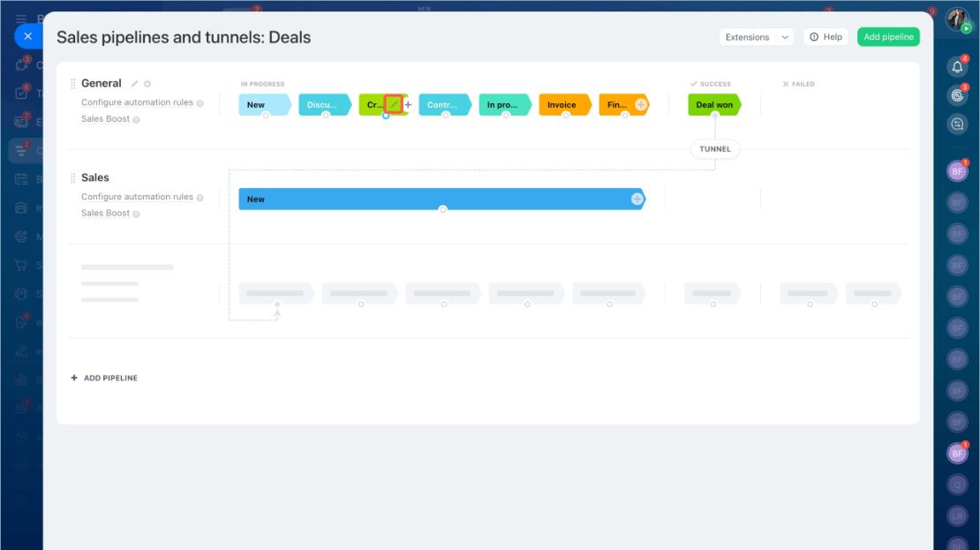Open Sales Boost under the General pipeline
The image size is (980, 550).
(x=106, y=119)
